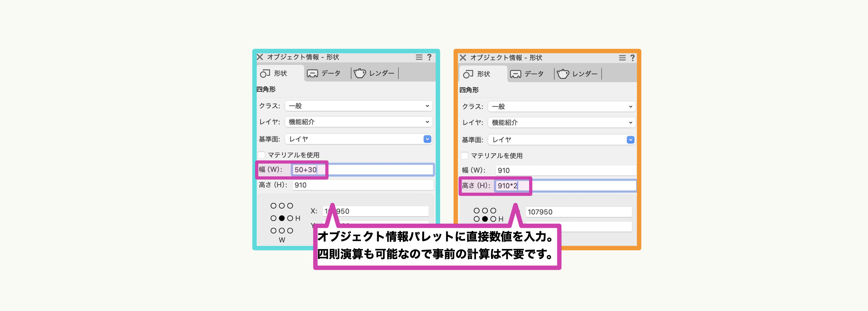Switch to レンダー tab in right palette
868x311 pixels.
tap(578, 74)
